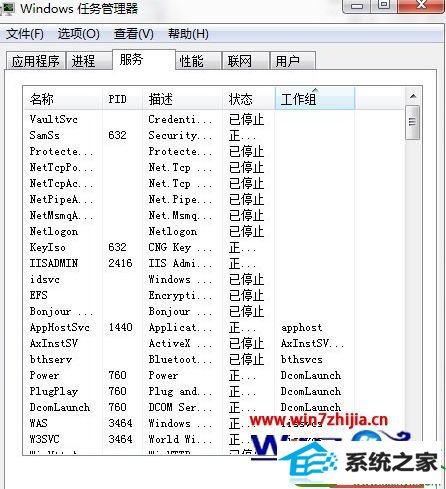
Task: Select the Protecte... service name
Action: tap(61, 151)
